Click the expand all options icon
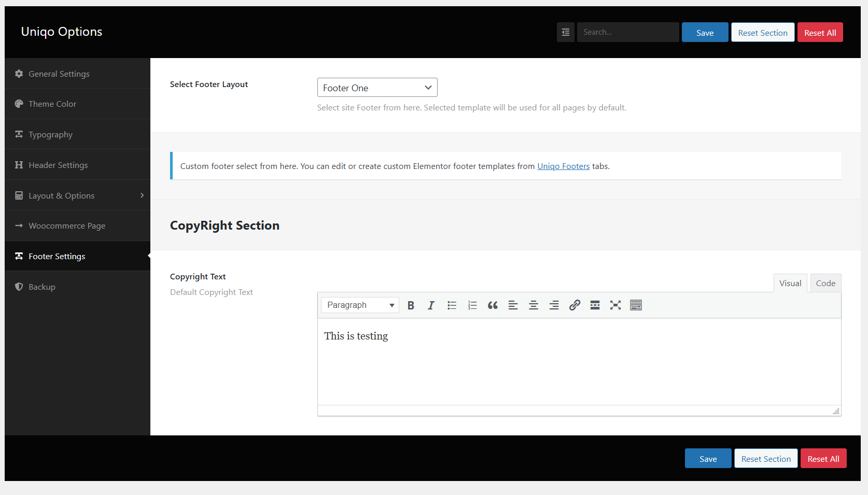The width and height of the screenshot is (868, 495). [566, 32]
